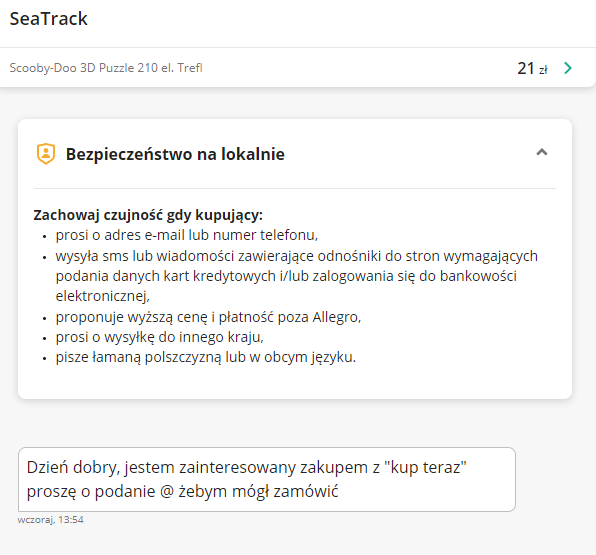Select the bullet about wyższą cenę poza Allegro

coord(208,317)
